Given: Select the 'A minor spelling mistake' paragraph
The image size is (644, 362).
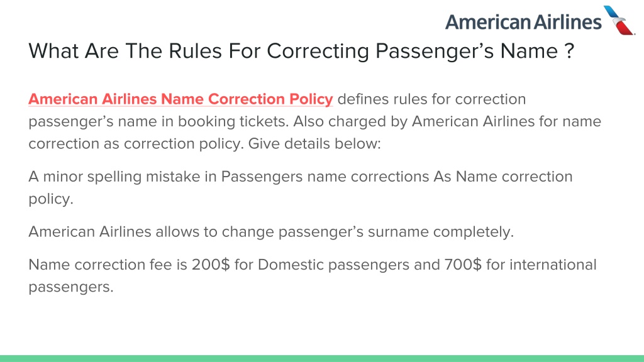Looking at the screenshot, I should point(300,187).
